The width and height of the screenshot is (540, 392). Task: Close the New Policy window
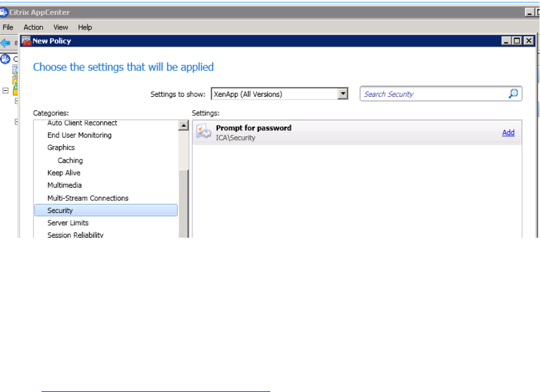(528, 41)
